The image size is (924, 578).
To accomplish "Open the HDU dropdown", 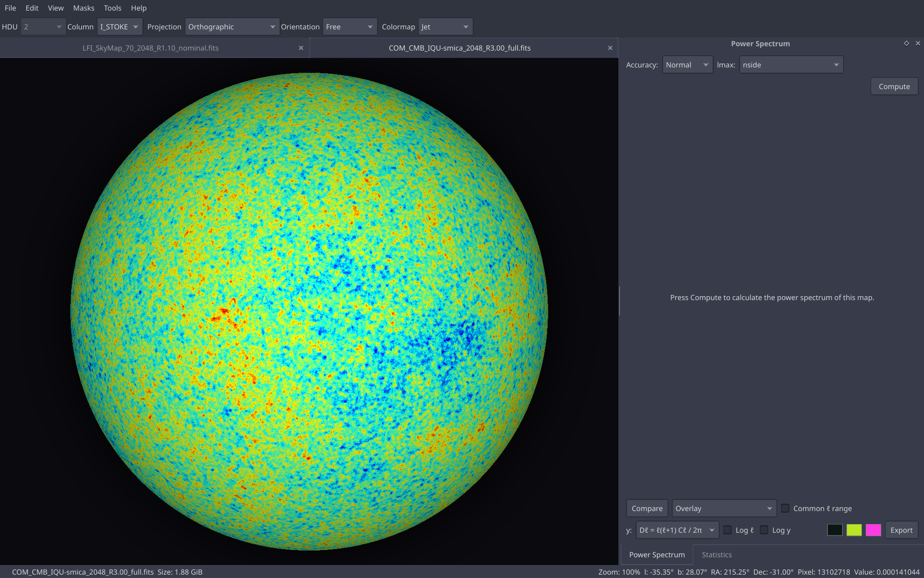I will [43, 27].
